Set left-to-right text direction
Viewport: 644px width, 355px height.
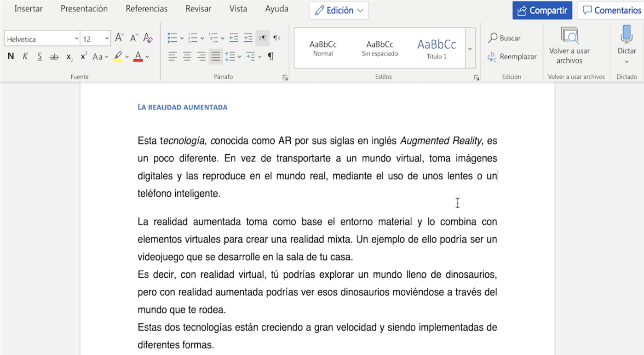pos(262,38)
